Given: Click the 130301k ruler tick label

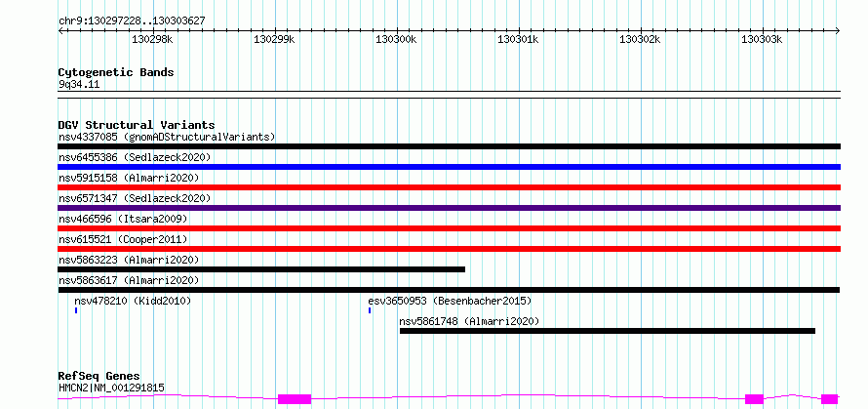Looking at the screenshot, I should pyautogui.click(x=518, y=39).
